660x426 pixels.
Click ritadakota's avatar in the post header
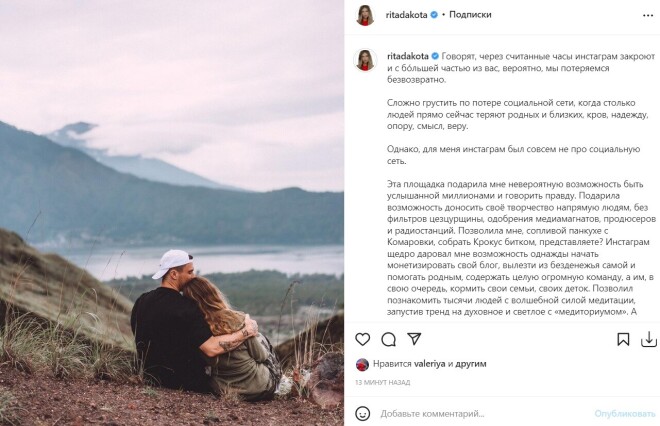364,15
